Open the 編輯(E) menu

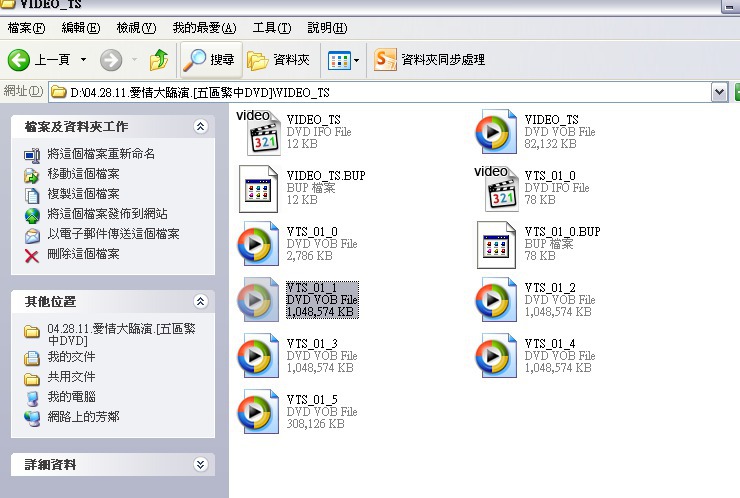click(81, 28)
